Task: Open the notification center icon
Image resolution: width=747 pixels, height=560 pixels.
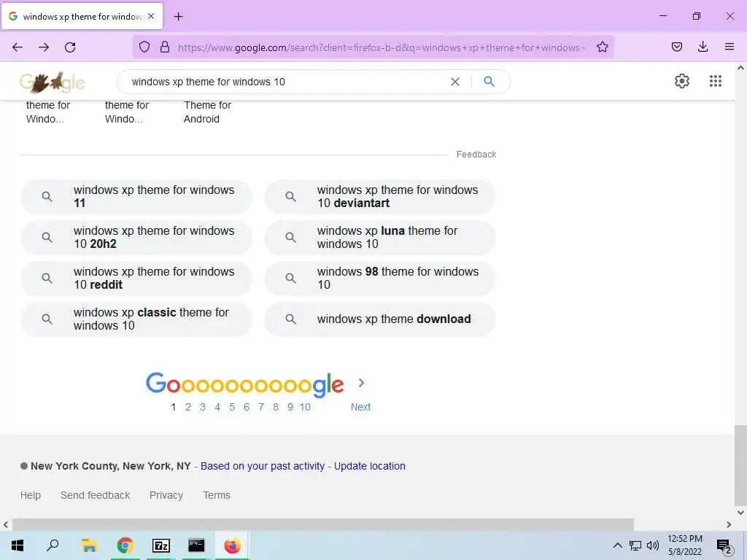Action: pyautogui.click(x=724, y=546)
